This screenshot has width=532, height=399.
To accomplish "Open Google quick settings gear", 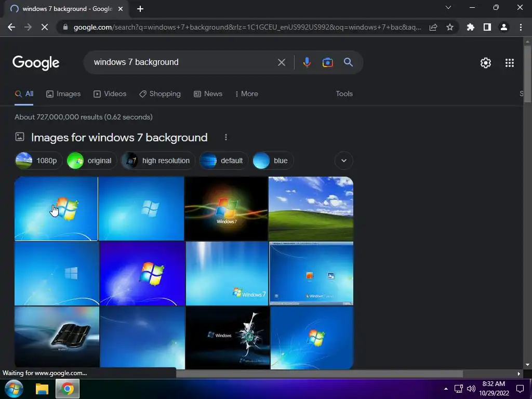I will click(486, 63).
